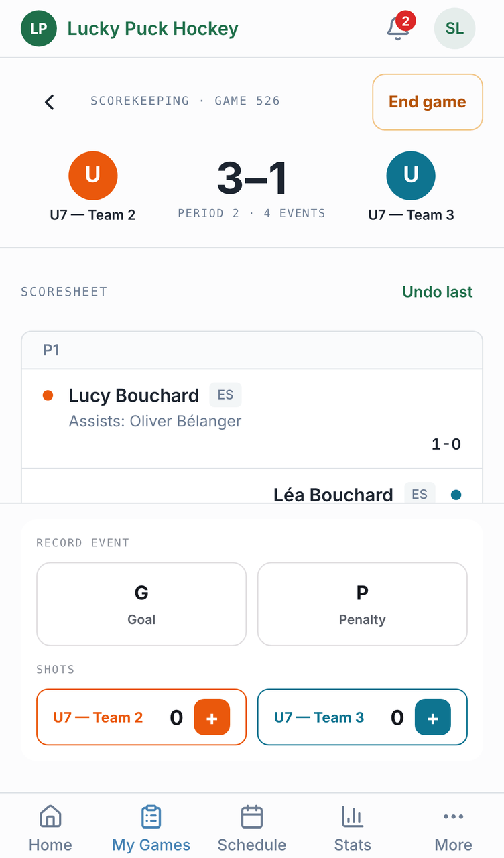Screen dimensions: 504x858
Task: Tap the orange U7 Team 2 badge
Action: click(93, 176)
